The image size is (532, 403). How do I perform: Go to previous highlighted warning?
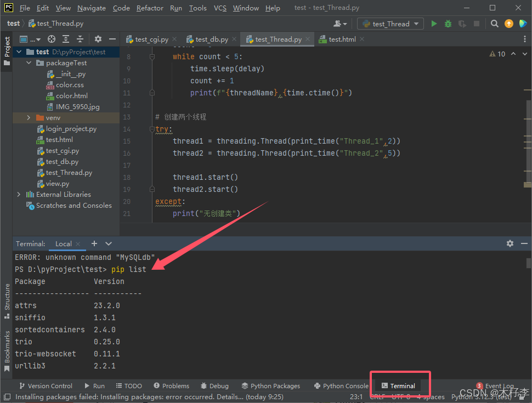pos(513,54)
